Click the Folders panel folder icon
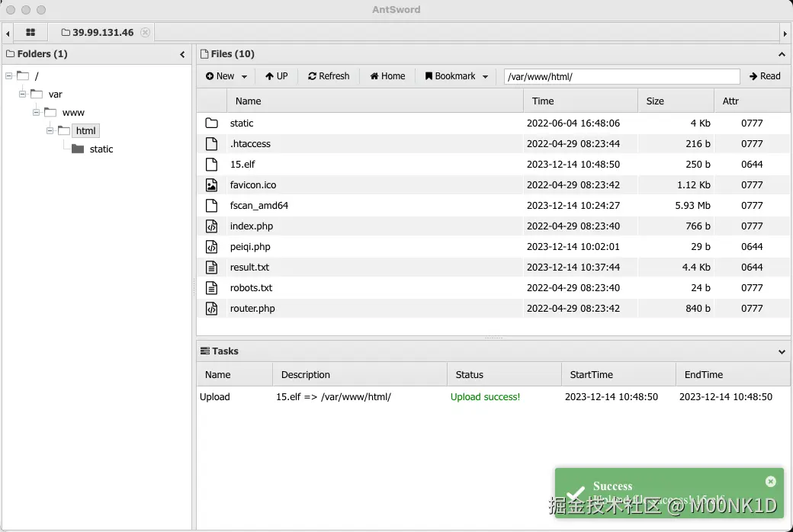This screenshot has width=793, height=532. point(10,53)
